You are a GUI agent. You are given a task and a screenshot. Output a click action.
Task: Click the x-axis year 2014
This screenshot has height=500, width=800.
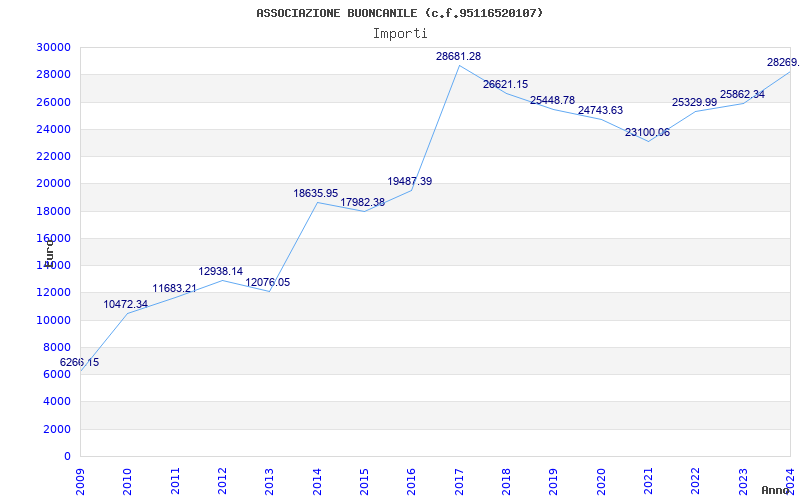click(317, 481)
